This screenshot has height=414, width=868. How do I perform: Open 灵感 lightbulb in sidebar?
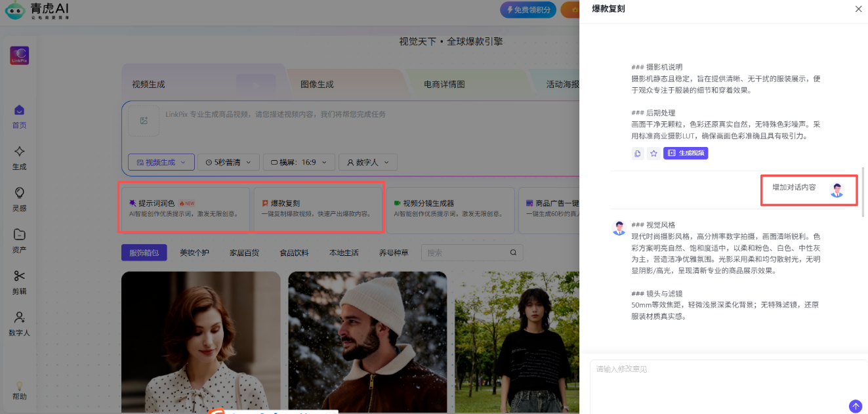(20, 199)
